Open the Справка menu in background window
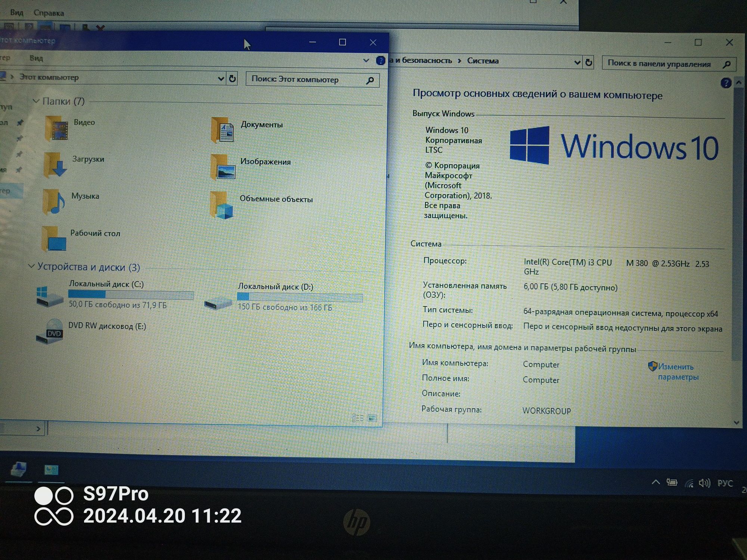 [49, 13]
